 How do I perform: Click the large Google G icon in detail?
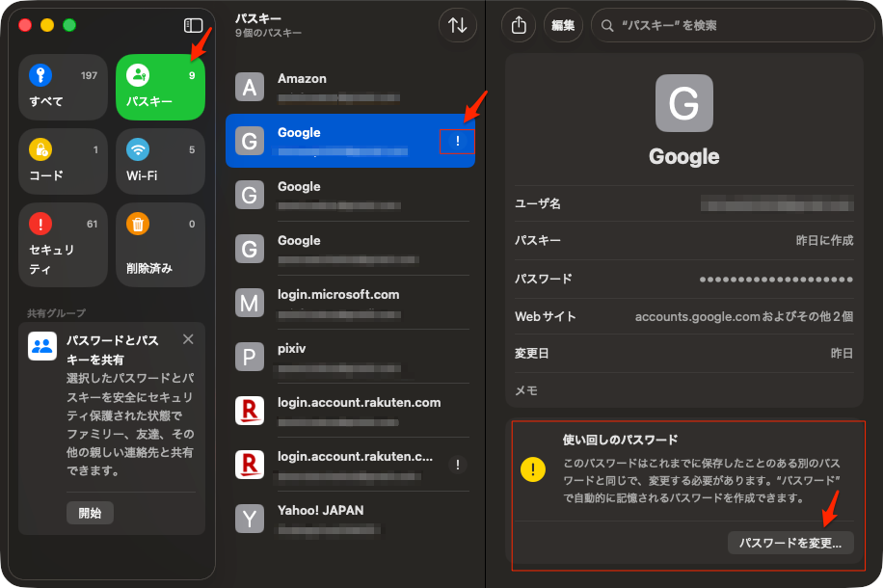click(x=684, y=103)
